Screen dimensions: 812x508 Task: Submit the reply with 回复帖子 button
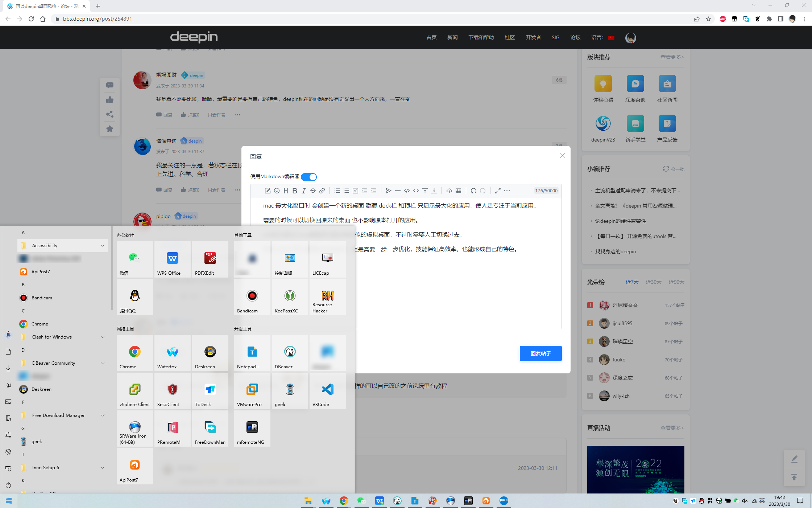540,353
